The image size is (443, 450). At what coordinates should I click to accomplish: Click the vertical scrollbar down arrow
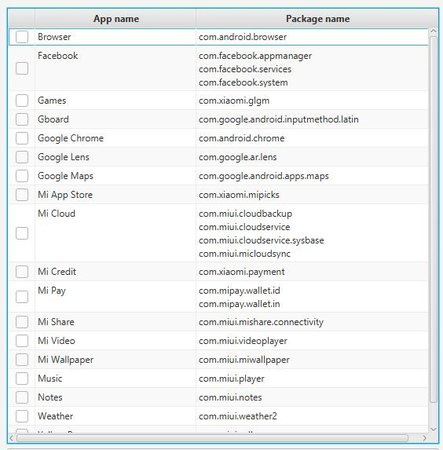click(x=433, y=429)
